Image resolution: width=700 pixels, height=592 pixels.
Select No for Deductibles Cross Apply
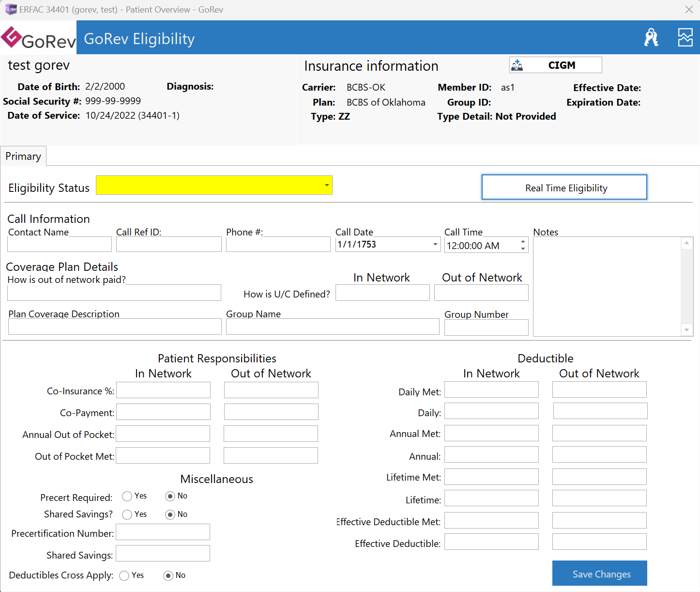[x=168, y=576]
